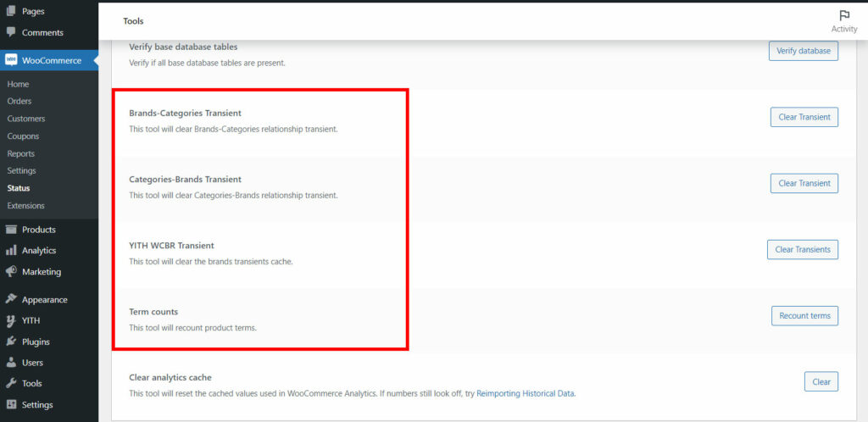
Task: Open the bottom Settings menu label
Action: point(37,405)
